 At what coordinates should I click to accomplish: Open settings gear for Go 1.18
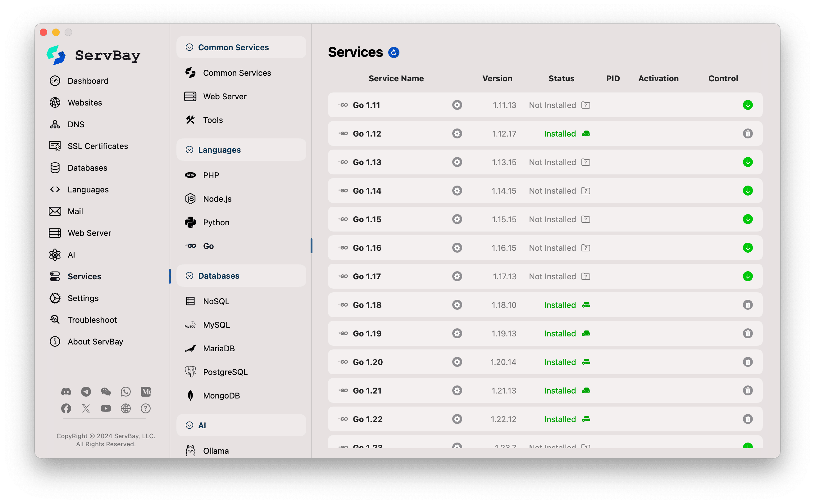click(x=457, y=305)
